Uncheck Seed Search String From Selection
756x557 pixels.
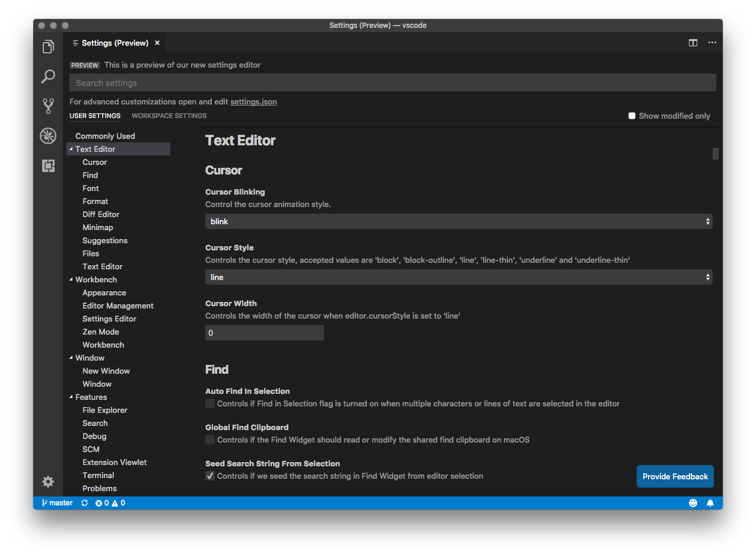tap(209, 476)
